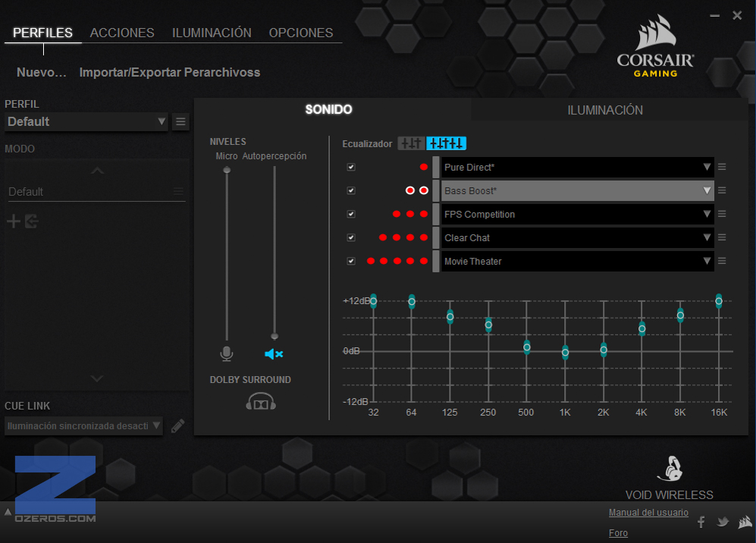This screenshot has width=756, height=543.
Task: Click the 500 Hz equalizer band handle
Action: pyautogui.click(x=527, y=347)
